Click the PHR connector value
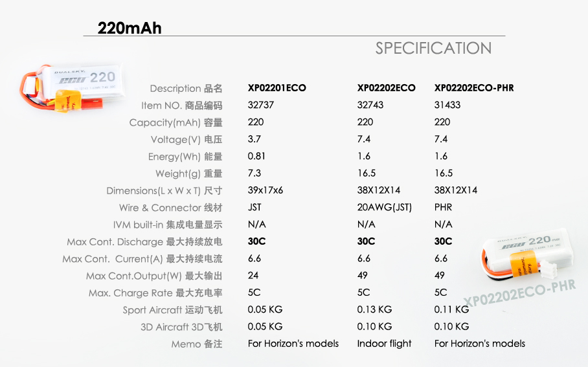Screen dimensions: 588x367 (x=443, y=208)
